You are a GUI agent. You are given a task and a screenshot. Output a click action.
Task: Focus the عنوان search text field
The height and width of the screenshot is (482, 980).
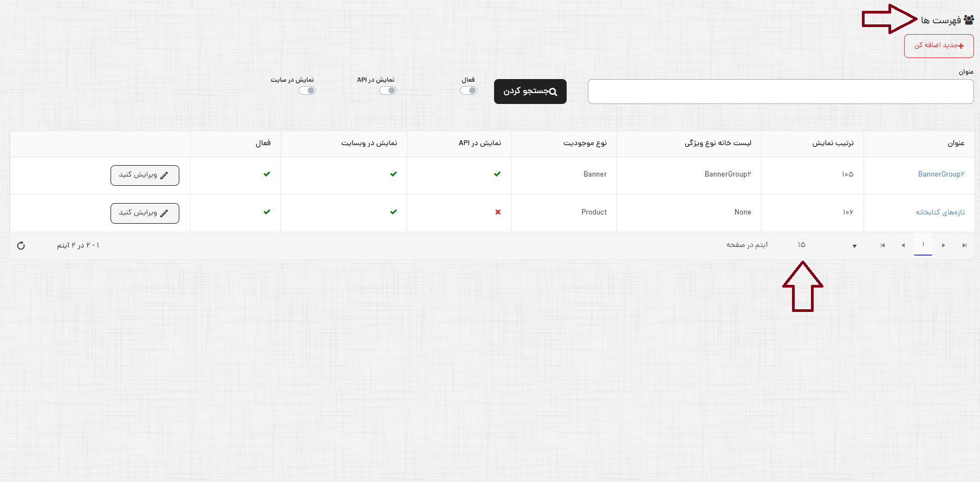780,92
